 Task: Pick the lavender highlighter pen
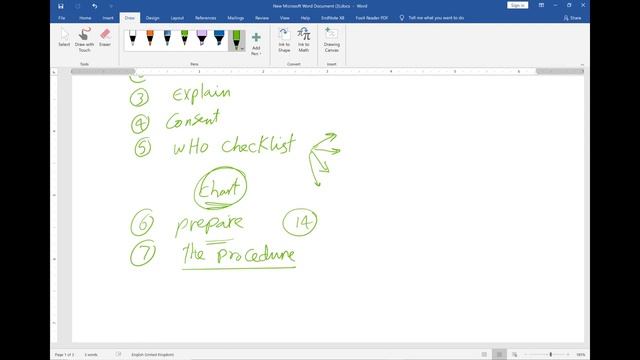[202, 38]
